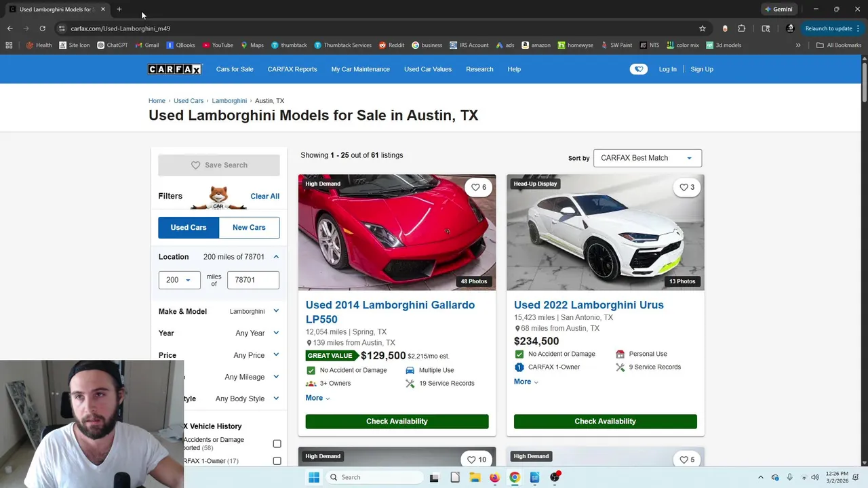
Task: Select the Used Cars toggle
Action: (x=189, y=228)
